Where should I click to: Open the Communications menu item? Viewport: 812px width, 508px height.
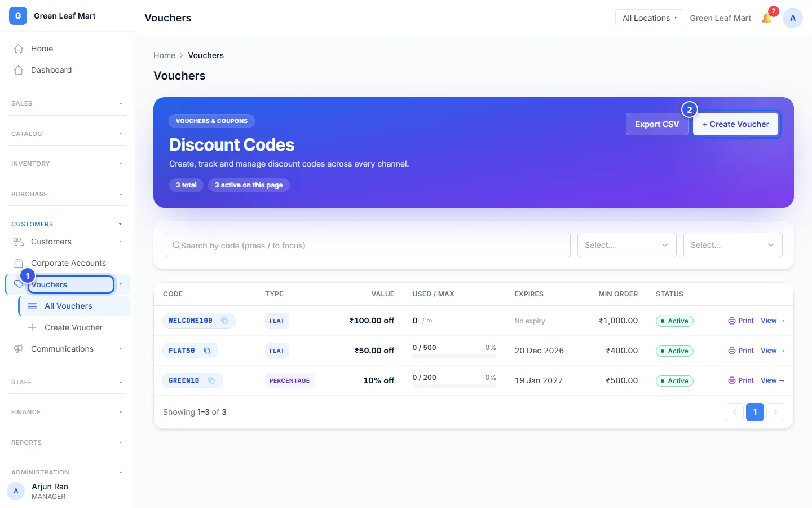(x=68, y=349)
